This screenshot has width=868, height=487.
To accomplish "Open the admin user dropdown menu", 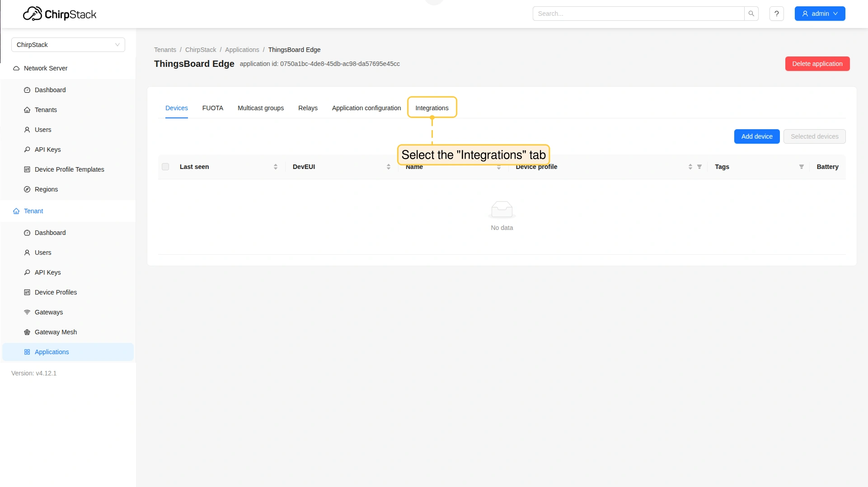I will (x=820, y=14).
